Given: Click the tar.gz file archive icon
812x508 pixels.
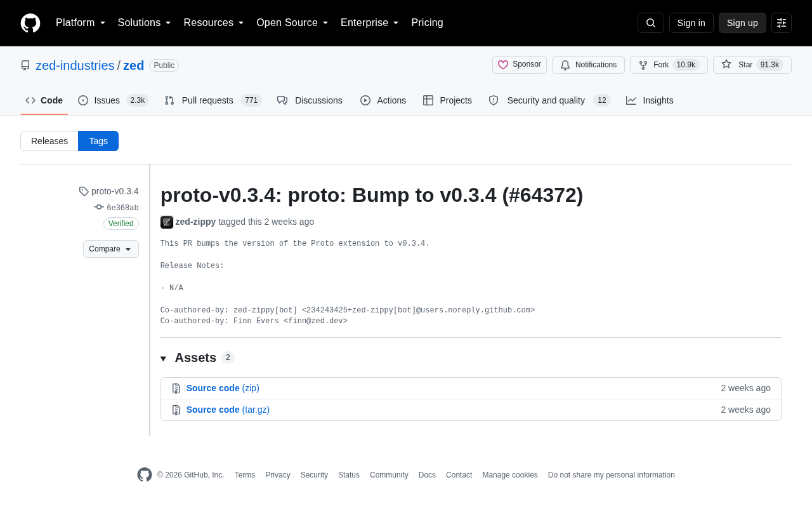Looking at the screenshot, I should (x=176, y=410).
